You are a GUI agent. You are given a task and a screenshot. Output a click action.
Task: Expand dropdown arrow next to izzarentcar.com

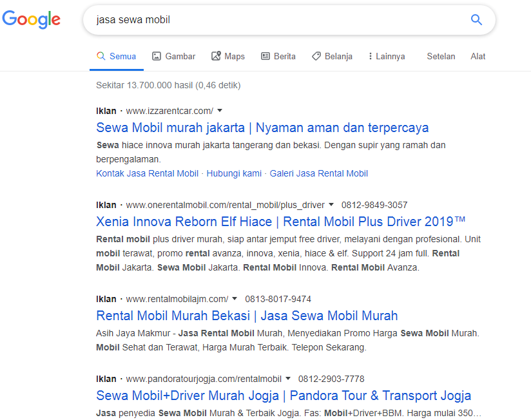[x=220, y=111]
